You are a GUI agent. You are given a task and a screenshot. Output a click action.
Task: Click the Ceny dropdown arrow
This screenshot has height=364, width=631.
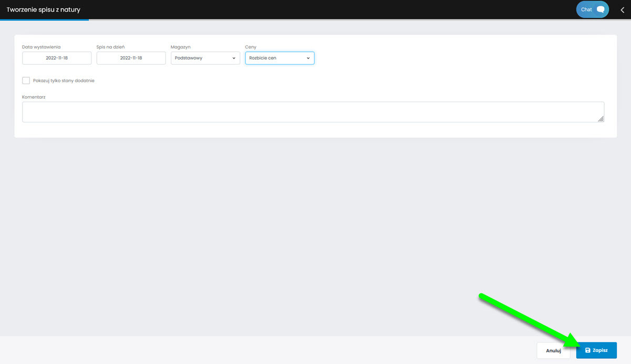pos(308,58)
